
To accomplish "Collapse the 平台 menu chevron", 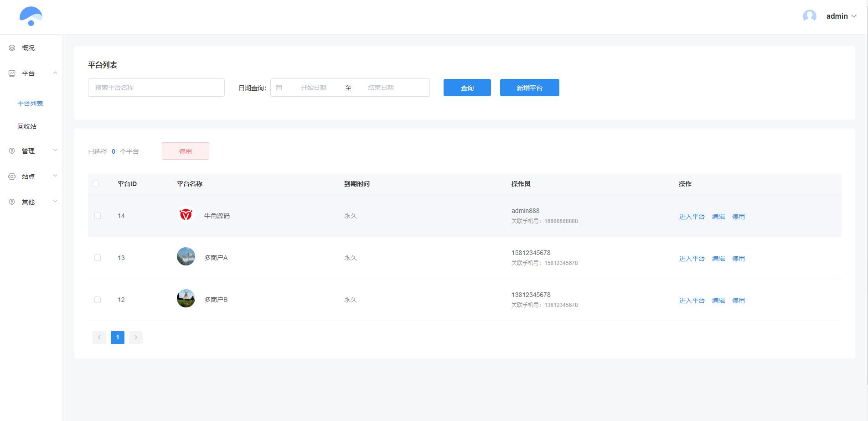I will 55,73.
